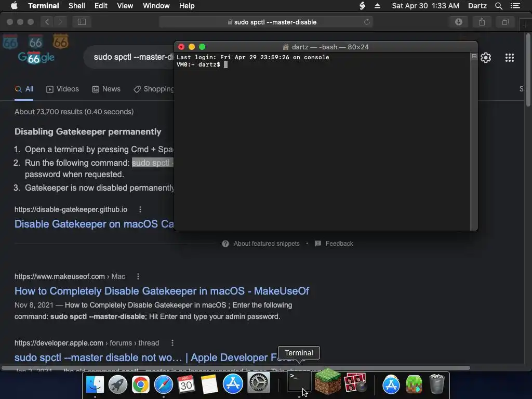Click the Terminal window title bar
This screenshot has height=399, width=532.
pyautogui.click(x=326, y=47)
